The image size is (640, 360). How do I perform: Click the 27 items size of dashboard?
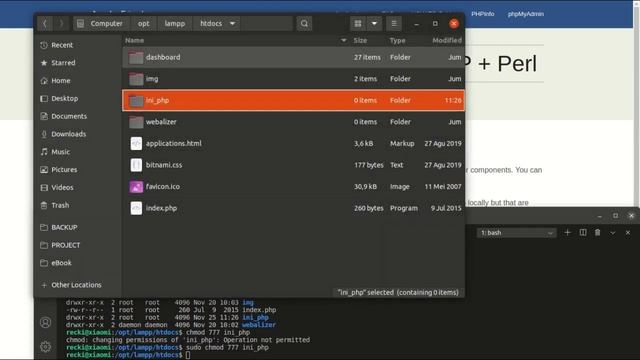pos(367,57)
